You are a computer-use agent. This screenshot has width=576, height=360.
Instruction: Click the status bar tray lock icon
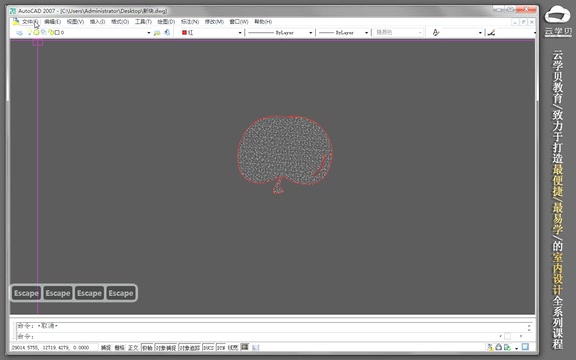pyautogui.click(x=498, y=347)
